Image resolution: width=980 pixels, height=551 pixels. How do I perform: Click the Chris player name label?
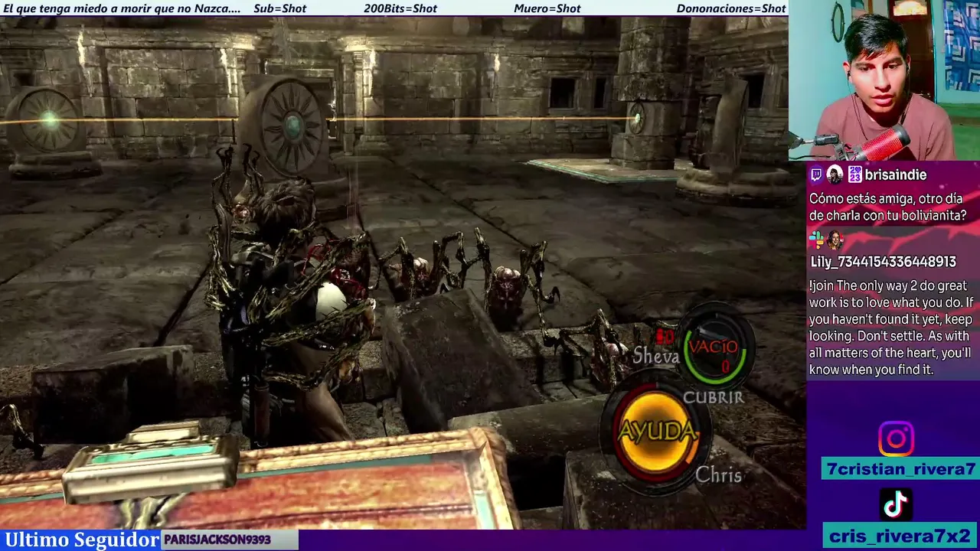click(x=718, y=475)
